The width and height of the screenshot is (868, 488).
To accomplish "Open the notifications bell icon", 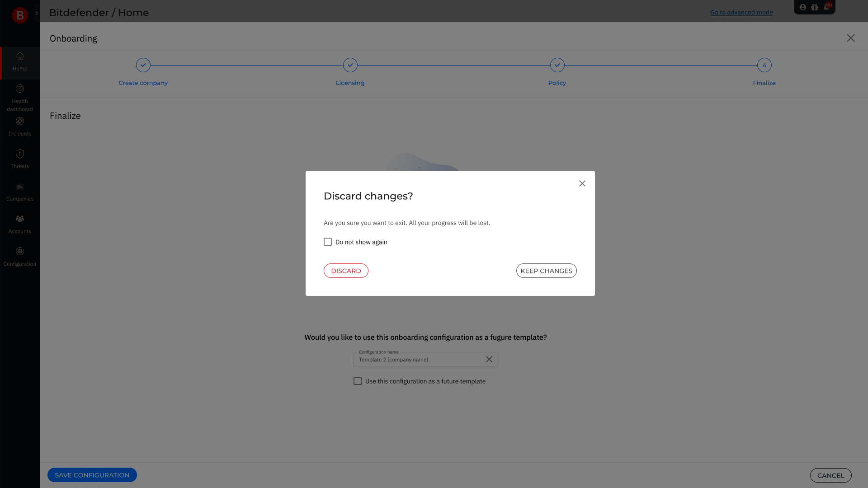I will (x=826, y=7).
